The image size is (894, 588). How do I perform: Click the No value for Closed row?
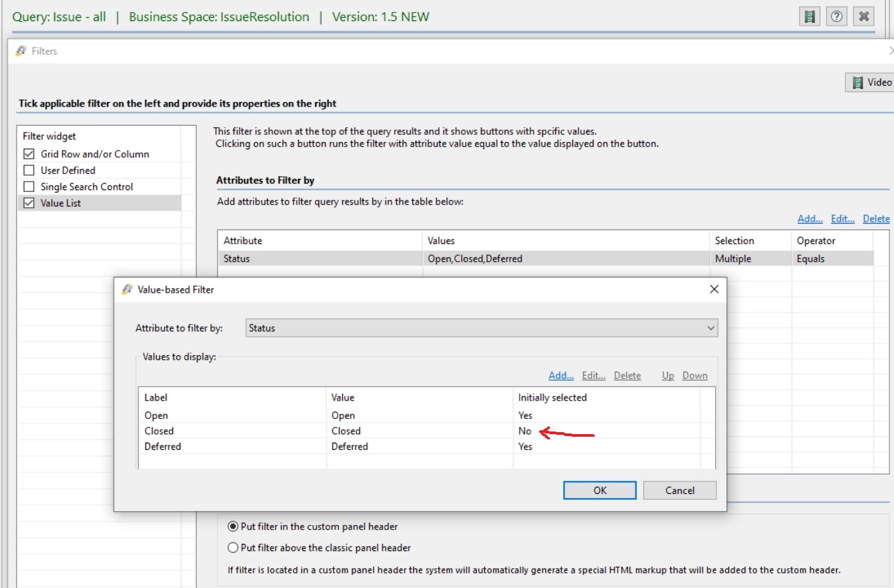[x=524, y=431]
